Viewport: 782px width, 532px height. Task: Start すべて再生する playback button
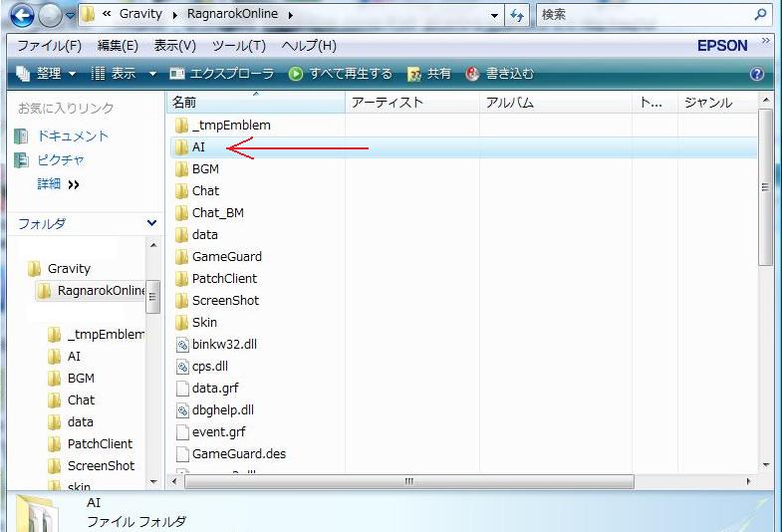(340, 74)
